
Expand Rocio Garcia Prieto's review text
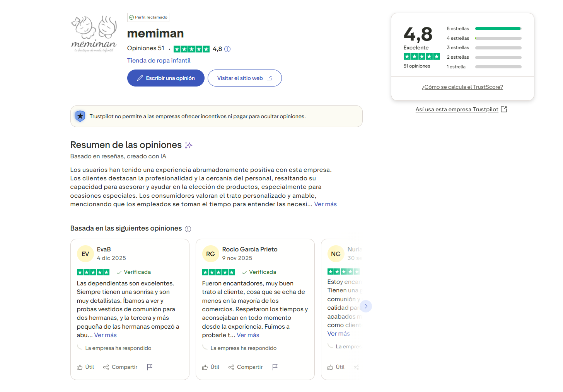click(248, 335)
